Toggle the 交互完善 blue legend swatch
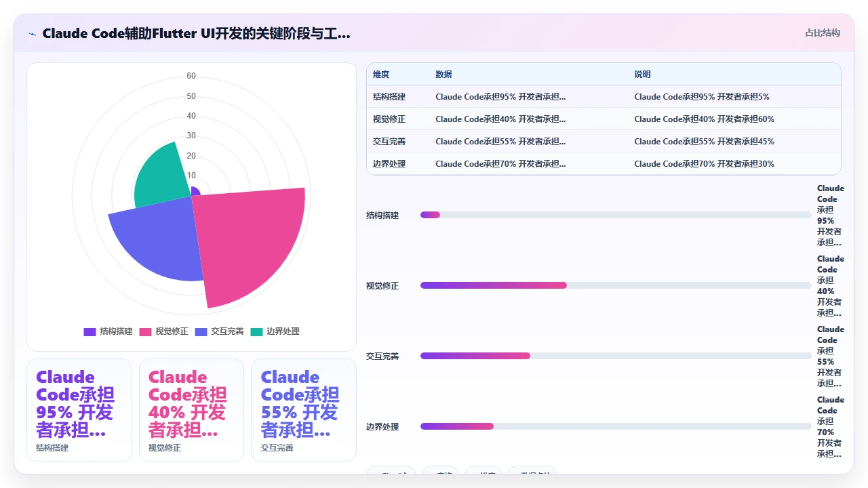This screenshot has height=488, width=868. click(x=201, y=331)
